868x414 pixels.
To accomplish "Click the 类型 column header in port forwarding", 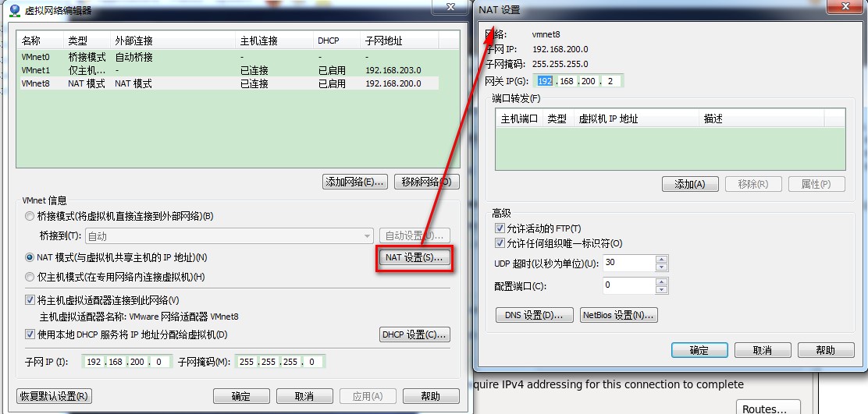I will click(558, 119).
